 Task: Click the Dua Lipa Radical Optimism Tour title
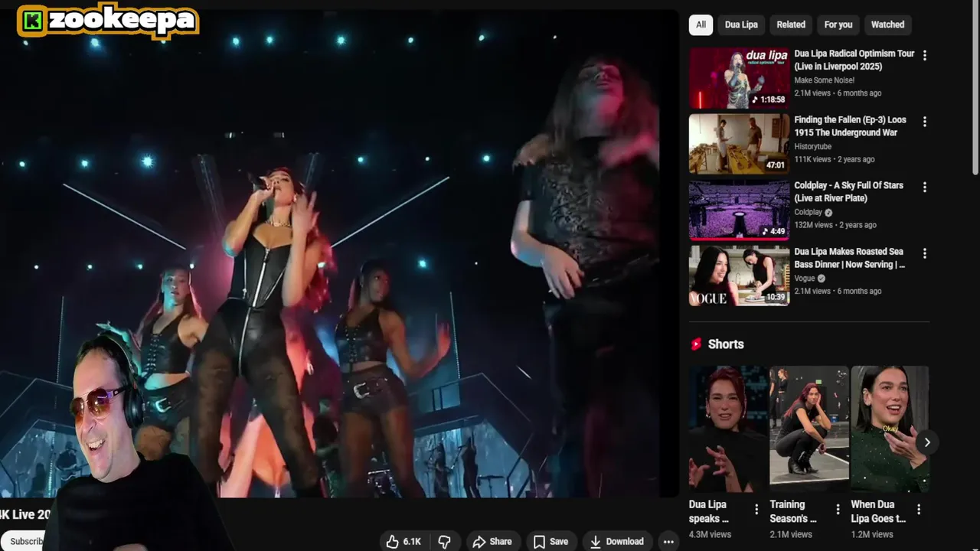tap(854, 60)
